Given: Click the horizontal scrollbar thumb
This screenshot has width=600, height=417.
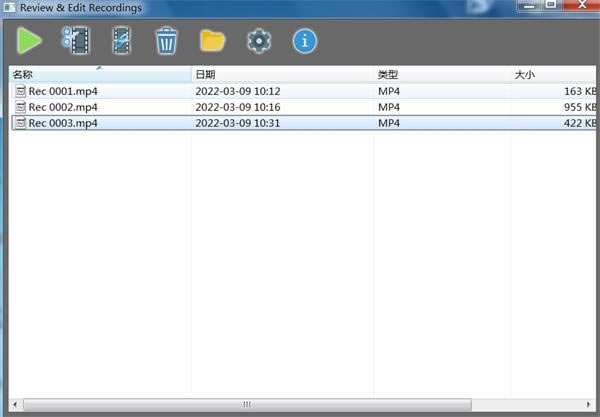Looking at the screenshot, I should [x=245, y=404].
